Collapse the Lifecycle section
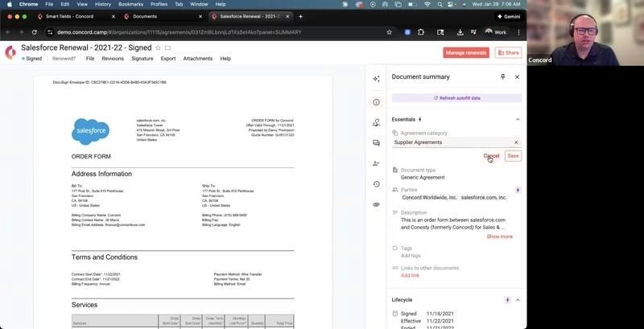644x329 pixels. coord(518,300)
